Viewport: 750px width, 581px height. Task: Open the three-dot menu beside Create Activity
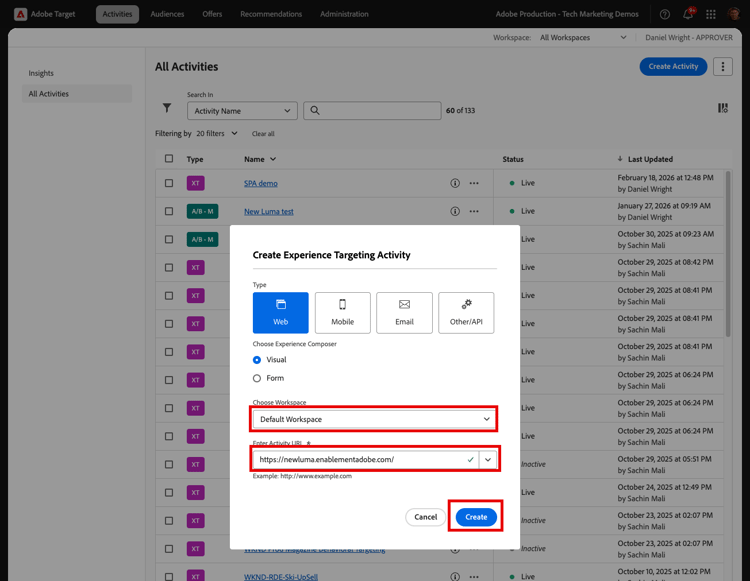[723, 66]
